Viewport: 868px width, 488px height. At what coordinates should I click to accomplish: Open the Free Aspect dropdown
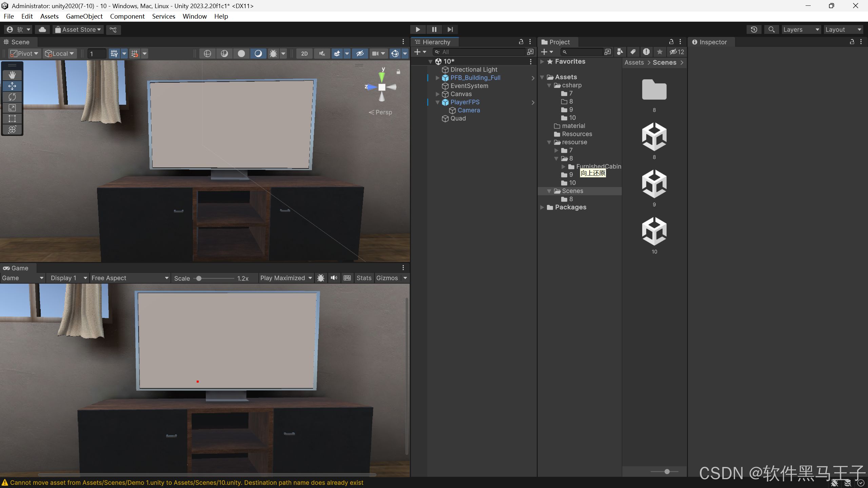[130, 278]
